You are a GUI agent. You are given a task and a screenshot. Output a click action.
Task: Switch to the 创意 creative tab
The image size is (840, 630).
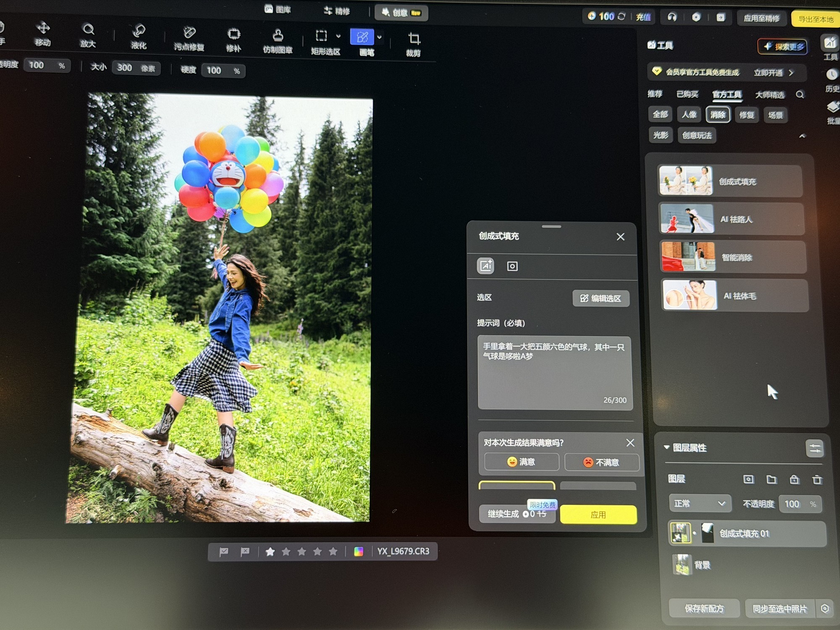401,13
